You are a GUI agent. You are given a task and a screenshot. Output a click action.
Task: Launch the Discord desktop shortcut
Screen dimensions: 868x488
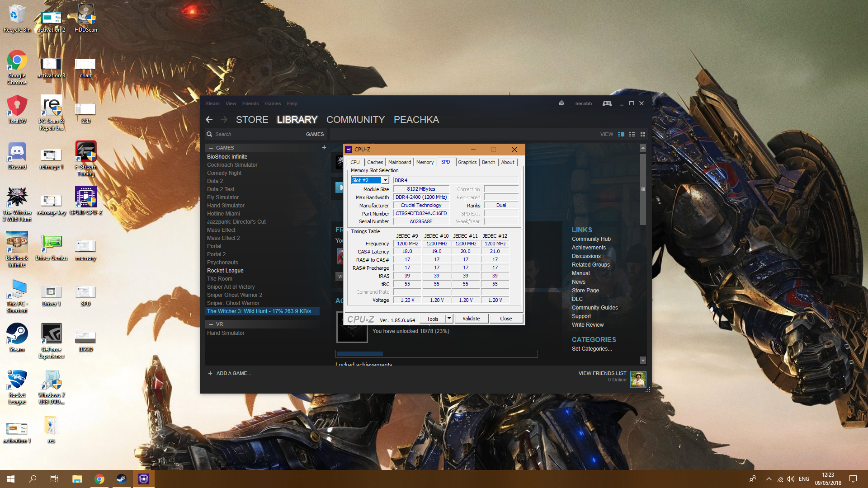click(17, 155)
